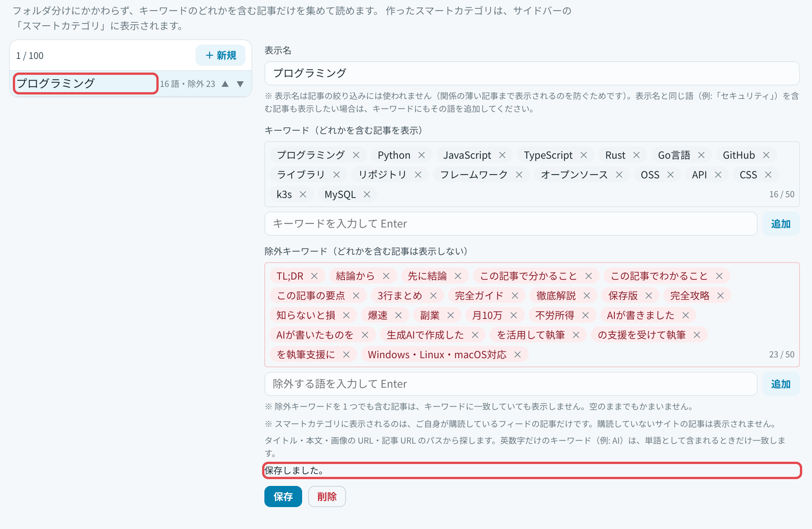Create a new smart category with ＋新規
The height and width of the screenshot is (529, 812).
coord(221,56)
